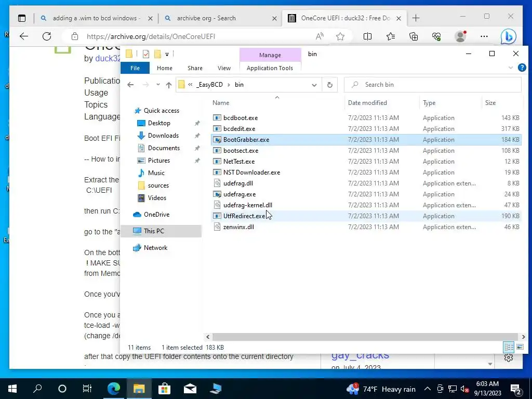
Task: Open Mail app from taskbar
Action: click(190, 389)
